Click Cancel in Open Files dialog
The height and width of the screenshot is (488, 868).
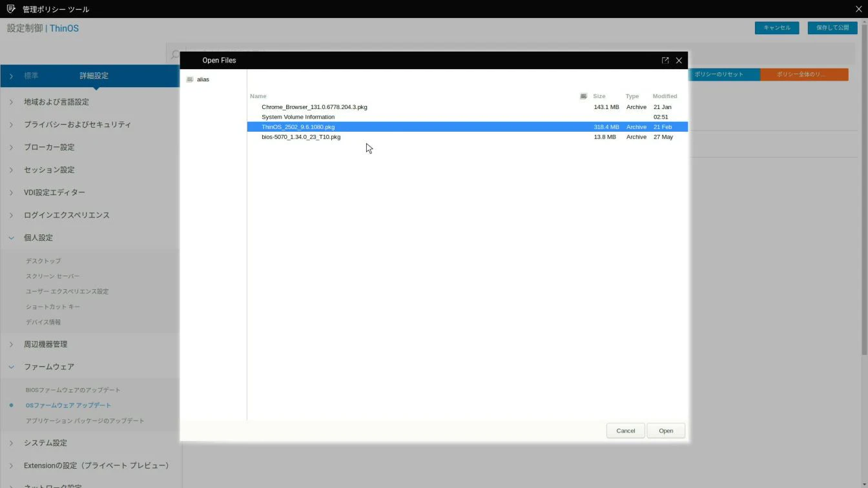pyautogui.click(x=625, y=431)
